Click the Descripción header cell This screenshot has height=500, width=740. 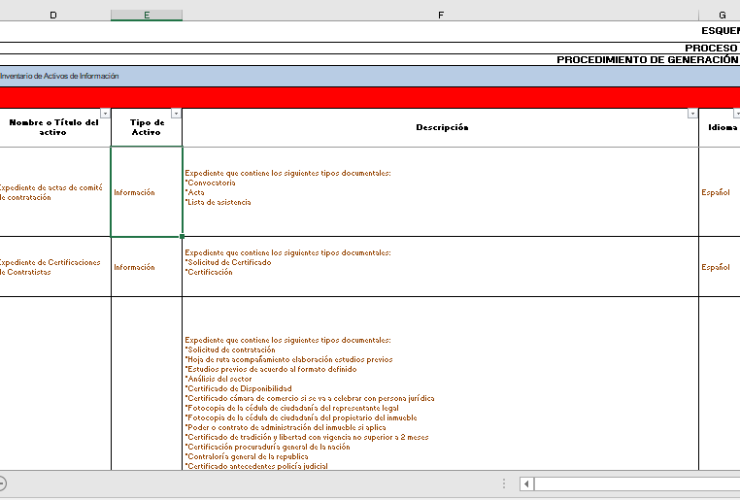pos(440,127)
